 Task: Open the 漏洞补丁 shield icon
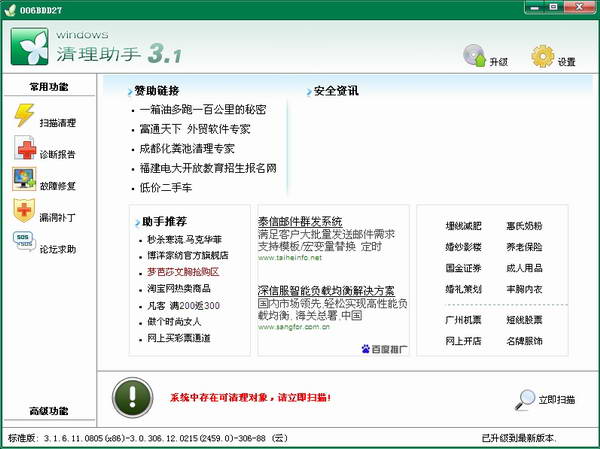pyautogui.click(x=24, y=210)
